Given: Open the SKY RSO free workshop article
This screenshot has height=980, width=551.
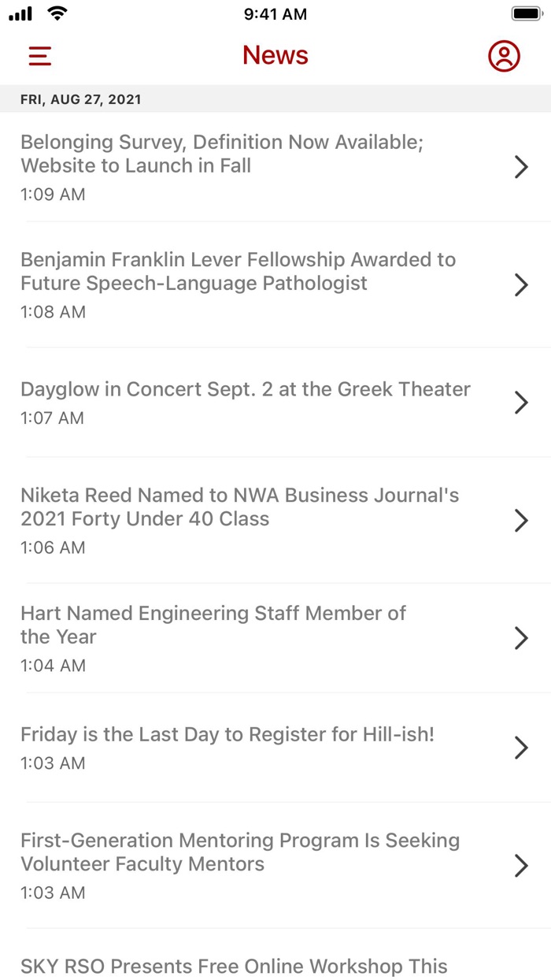Looking at the screenshot, I should [233, 966].
